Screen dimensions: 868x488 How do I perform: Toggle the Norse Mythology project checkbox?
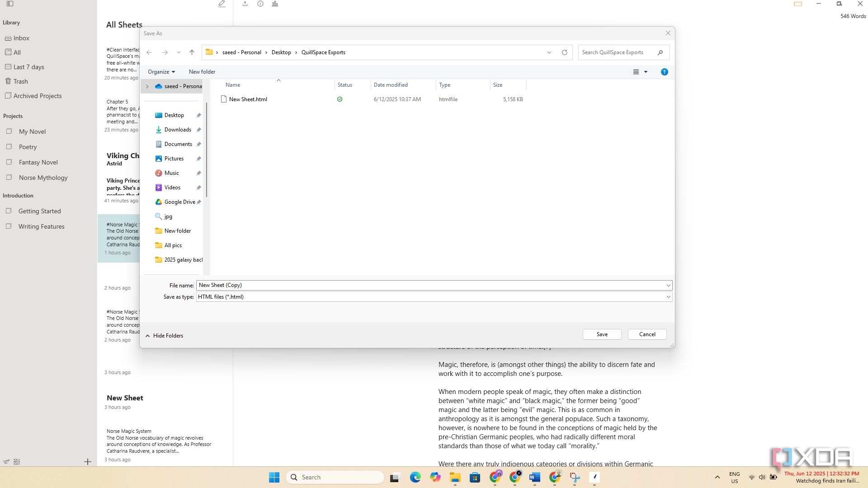[x=9, y=178]
